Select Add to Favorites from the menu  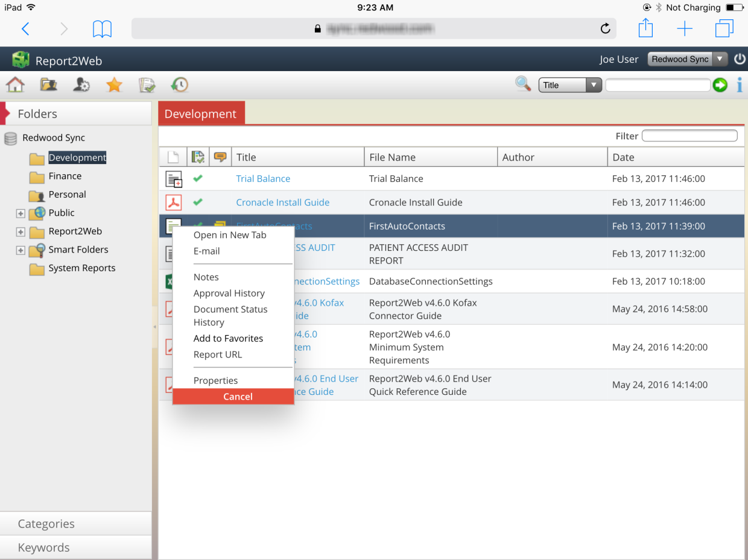pyautogui.click(x=228, y=338)
